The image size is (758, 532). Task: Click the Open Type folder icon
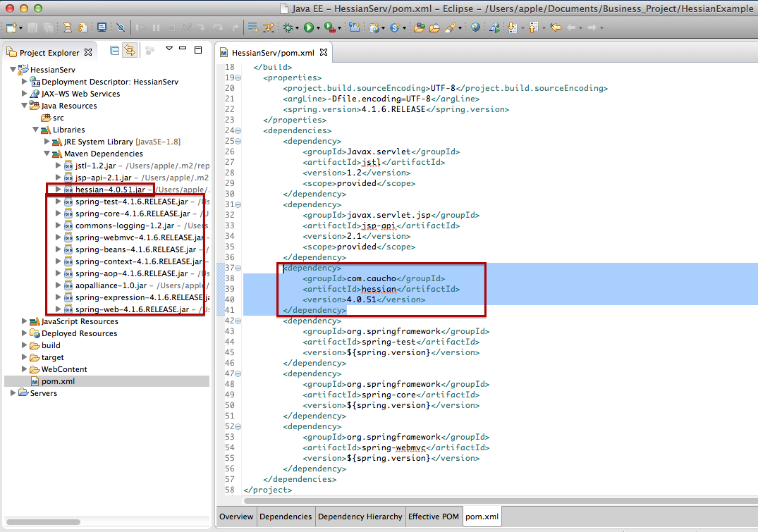click(x=419, y=27)
